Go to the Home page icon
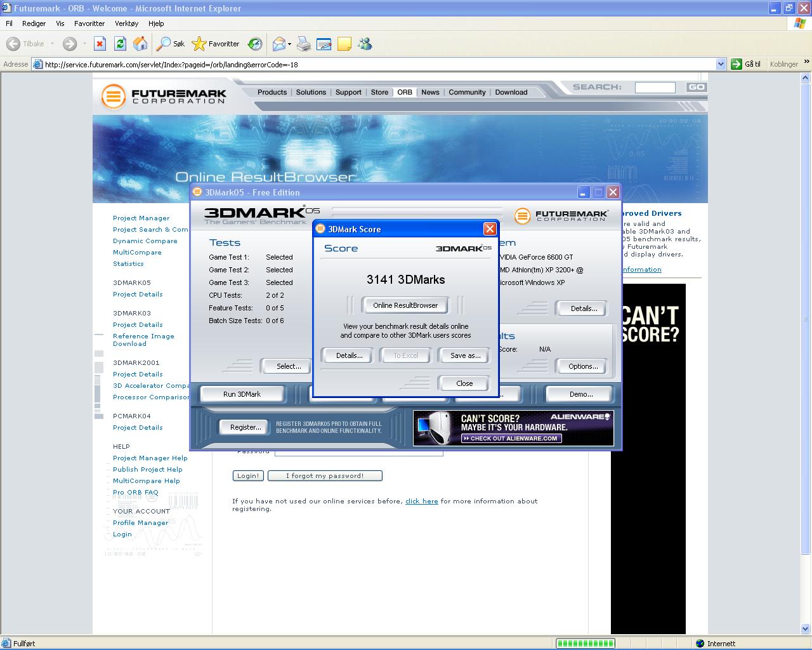This screenshot has height=650, width=812. point(140,44)
